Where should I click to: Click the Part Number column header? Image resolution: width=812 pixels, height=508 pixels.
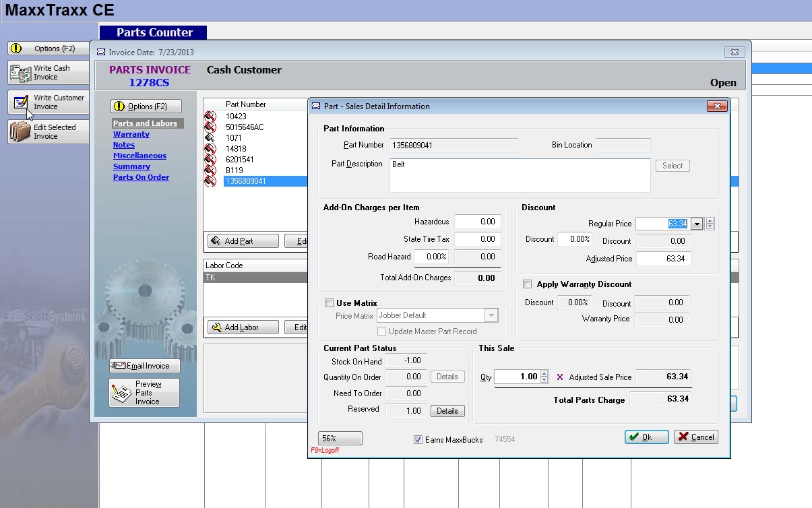tap(256, 104)
